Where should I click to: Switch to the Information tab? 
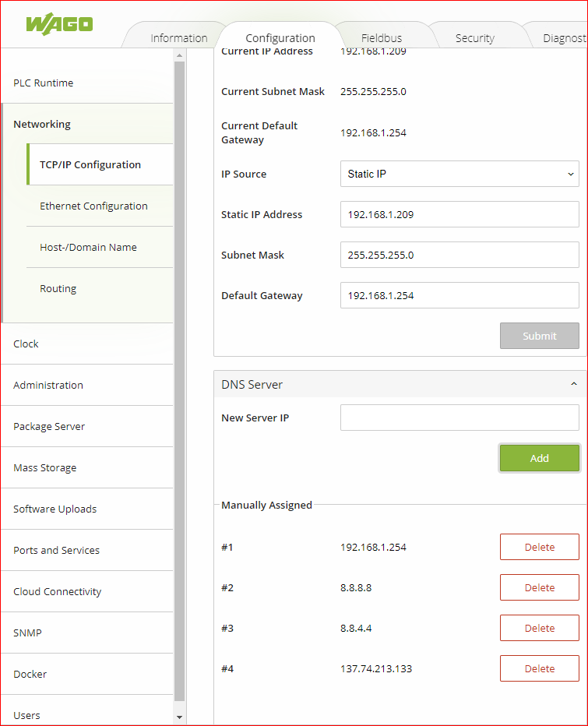pyautogui.click(x=178, y=38)
